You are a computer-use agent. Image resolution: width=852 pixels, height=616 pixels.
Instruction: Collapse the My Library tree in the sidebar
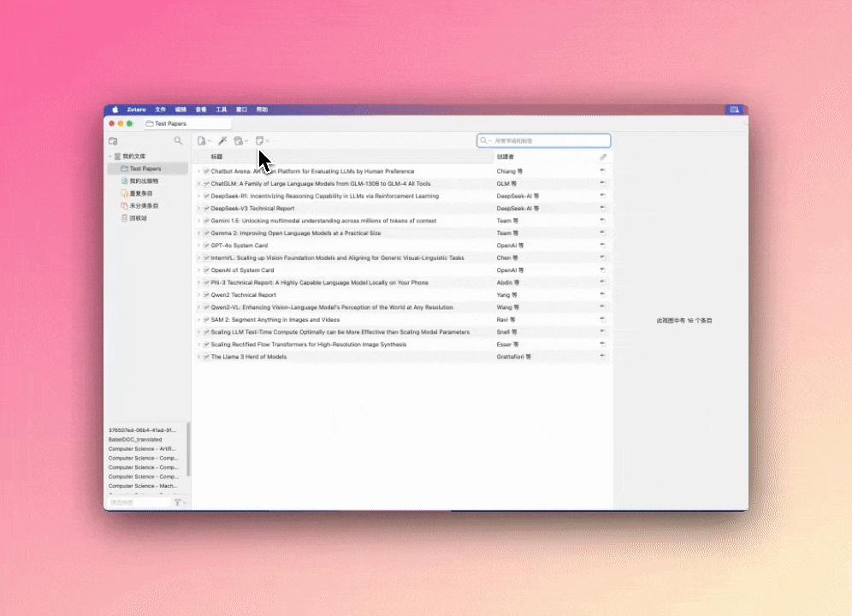pyautogui.click(x=110, y=156)
